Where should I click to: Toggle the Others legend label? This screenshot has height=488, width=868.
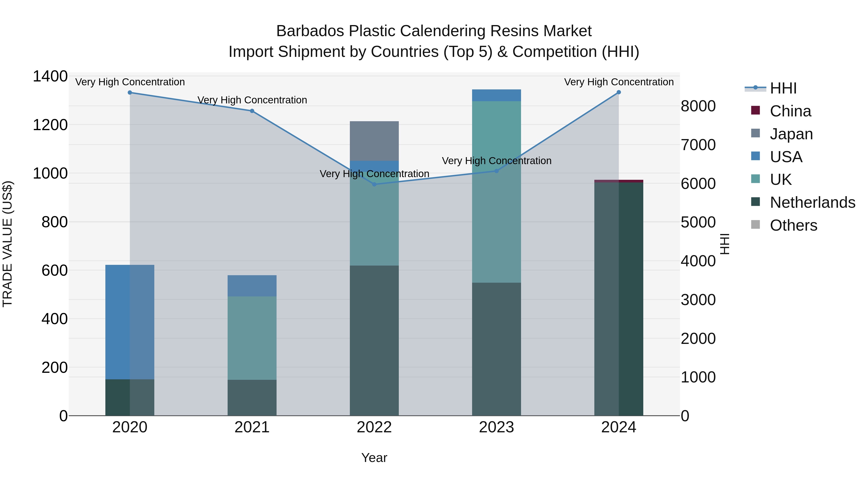click(x=793, y=225)
